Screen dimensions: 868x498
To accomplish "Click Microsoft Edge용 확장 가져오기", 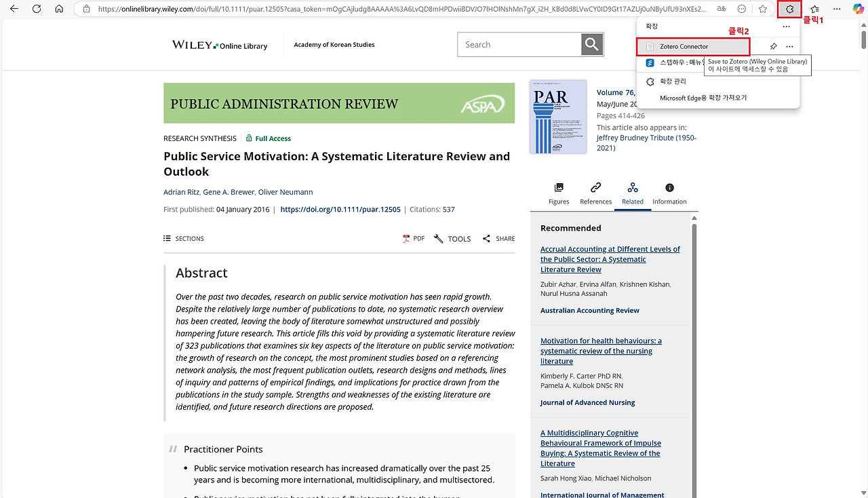I will [703, 98].
